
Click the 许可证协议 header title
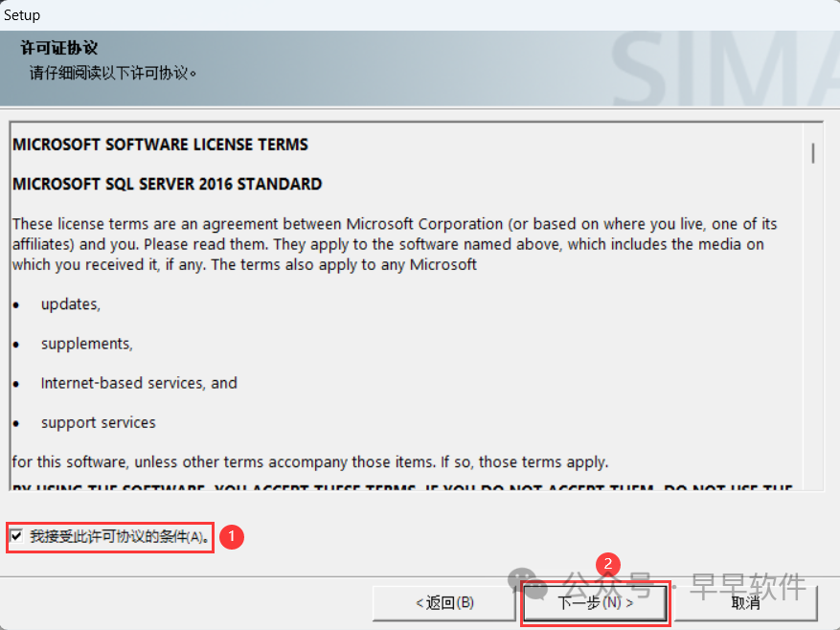(x=58, y=48)
